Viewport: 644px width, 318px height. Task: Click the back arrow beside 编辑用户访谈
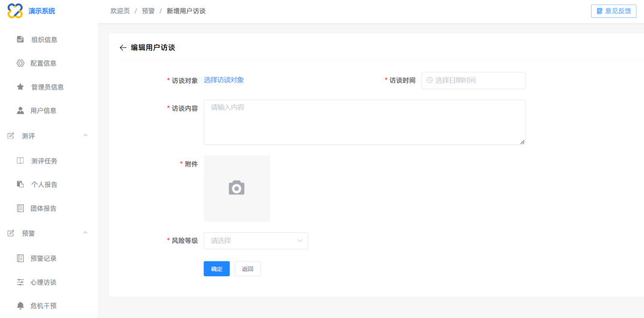122,48
